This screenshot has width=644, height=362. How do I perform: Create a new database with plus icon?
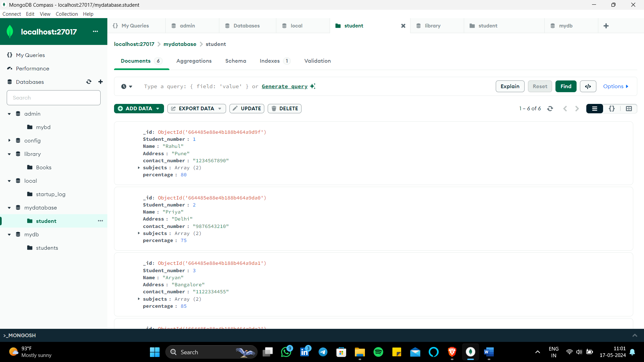coord(100,82)
